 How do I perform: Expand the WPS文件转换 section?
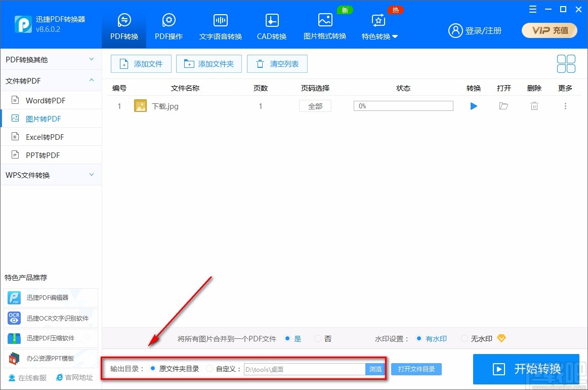point(51,175)
